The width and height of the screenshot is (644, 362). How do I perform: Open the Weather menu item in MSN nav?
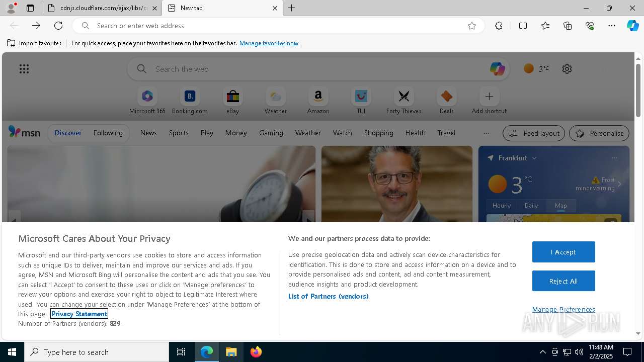coord(308,133)
